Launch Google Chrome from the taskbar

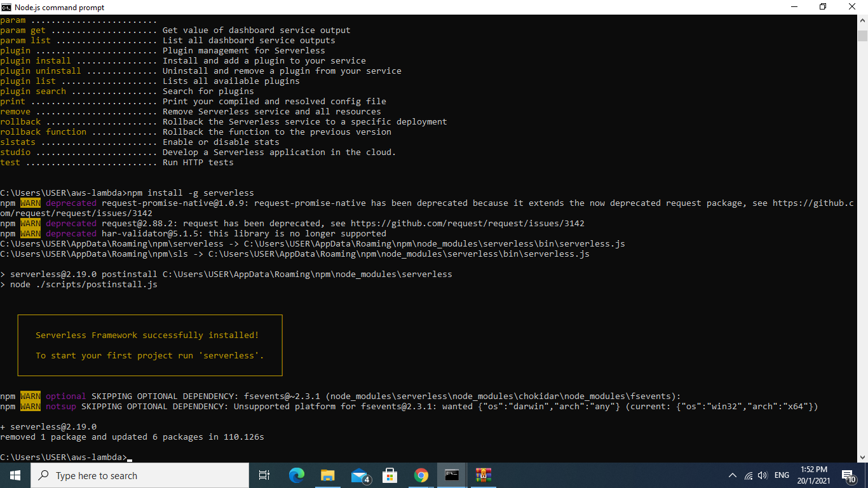[421, 475]
